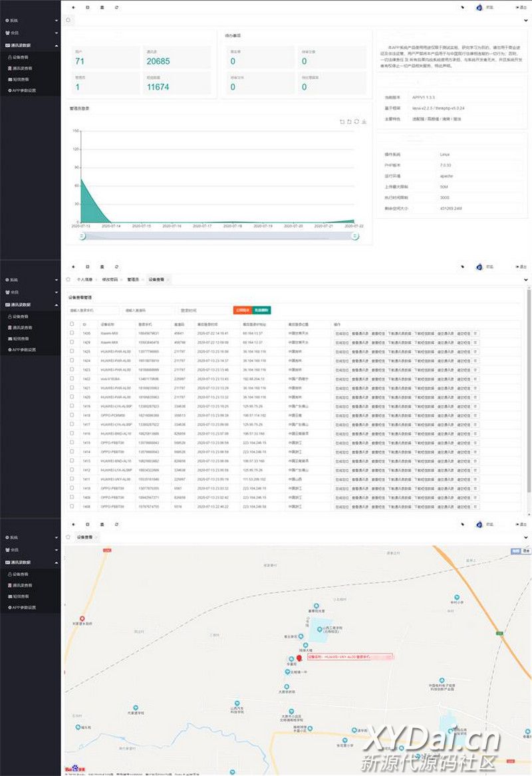This screenshot has width=532, height=776.
Task: Tick the select-all checkbox in the table header
Action: [x=72, y=324]
